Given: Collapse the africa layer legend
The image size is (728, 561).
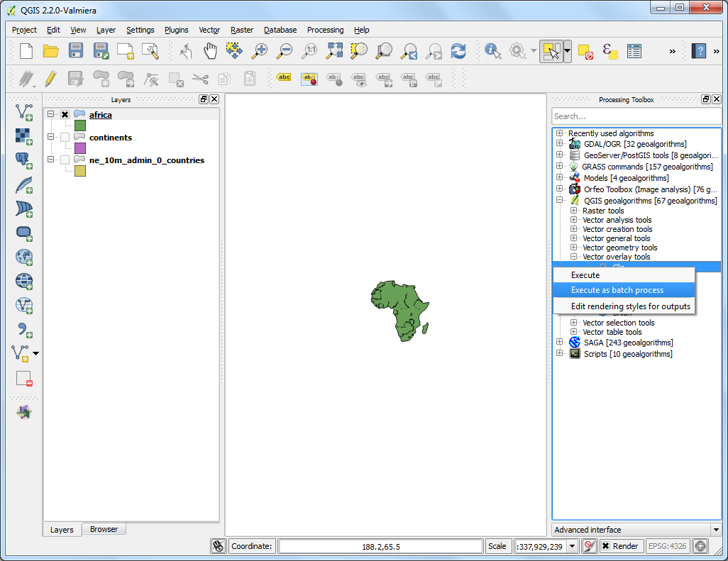Looking at the screenshot, I should pos(50,114).
